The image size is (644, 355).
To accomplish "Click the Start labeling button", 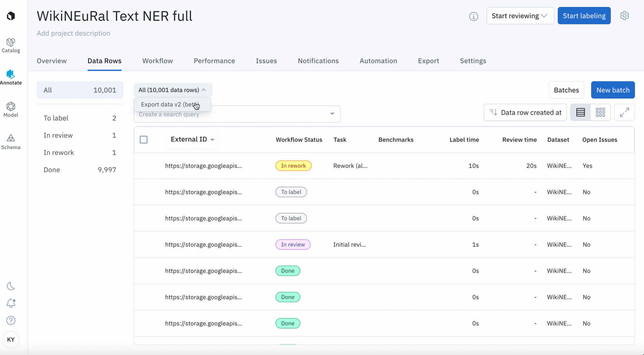I will [x=584, y=16].
